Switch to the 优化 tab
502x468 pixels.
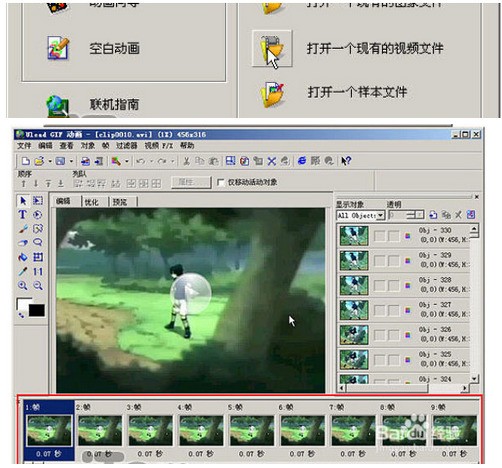point(91,202)
